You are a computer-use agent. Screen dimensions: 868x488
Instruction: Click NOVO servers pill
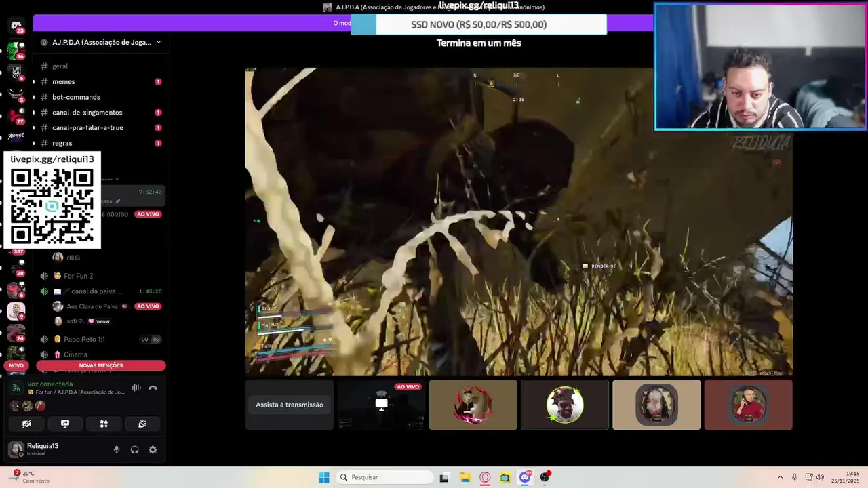[16, 365]
